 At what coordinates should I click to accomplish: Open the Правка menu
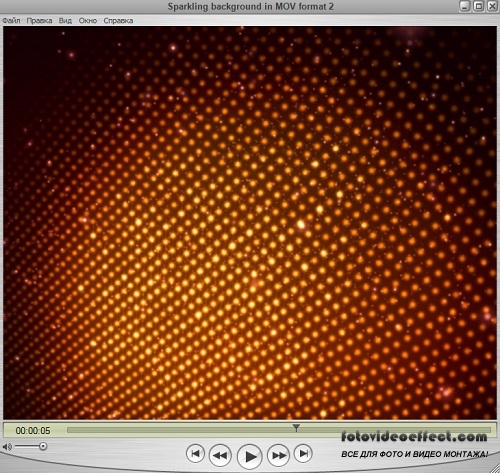(39, 21)
